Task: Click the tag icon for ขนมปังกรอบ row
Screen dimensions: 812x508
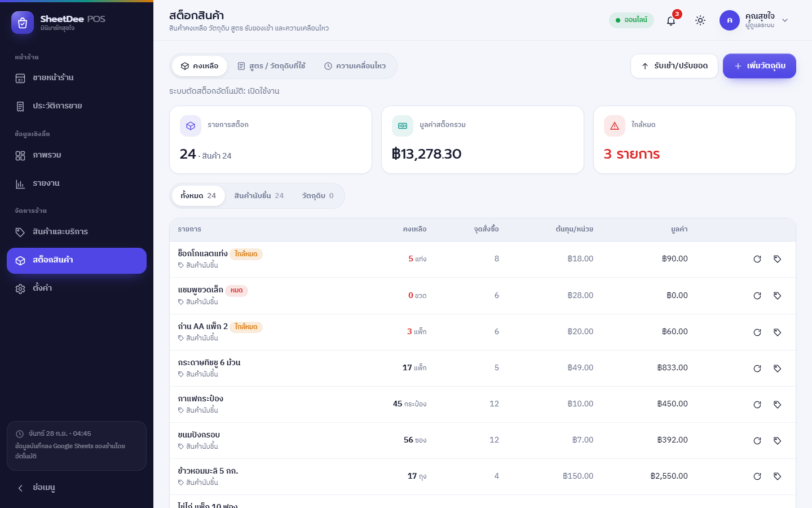Action: pos(778,441)
